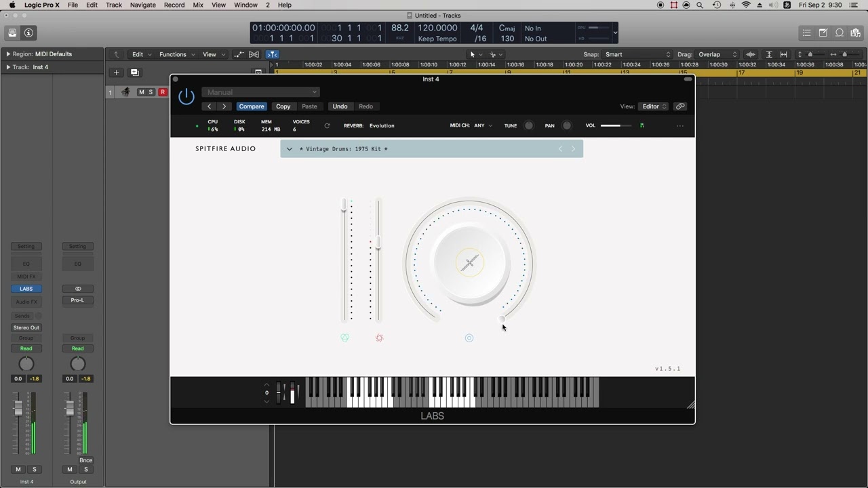The width and height of the screenshot is (868, 488).
Task: Click the LABS expression slider handle
Action: pos(344,205)
